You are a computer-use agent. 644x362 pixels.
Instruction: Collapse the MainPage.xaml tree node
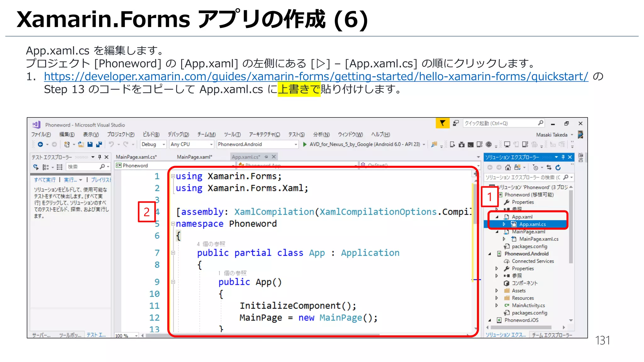(x=497, y=232)
